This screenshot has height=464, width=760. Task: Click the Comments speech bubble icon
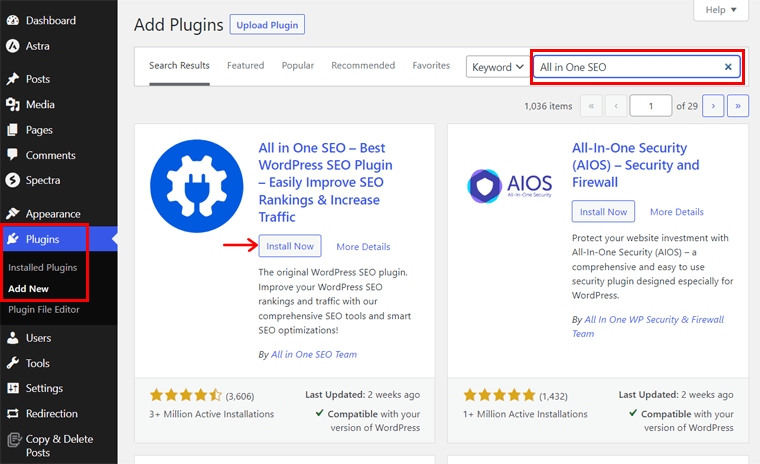13,155
